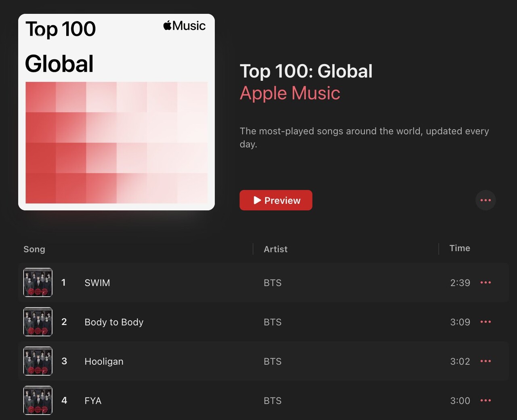Click the FYA album artwork thumbnail
The height and width of the screenshot is (420, 517).
pos(38,400)
